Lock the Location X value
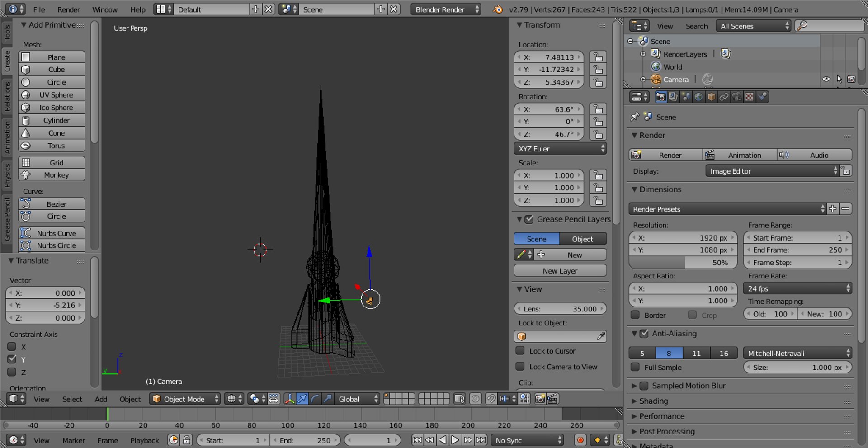868x448 pixels. click(x=598, y=57)
